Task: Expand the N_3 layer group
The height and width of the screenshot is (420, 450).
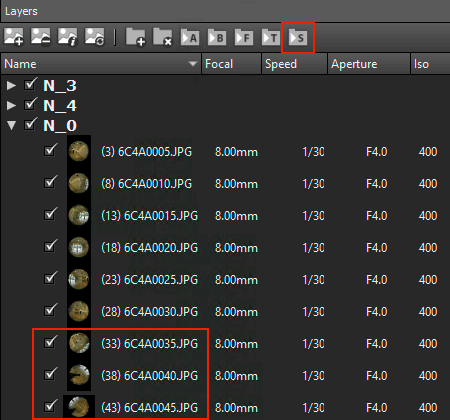Action: [x=11, y=86]
